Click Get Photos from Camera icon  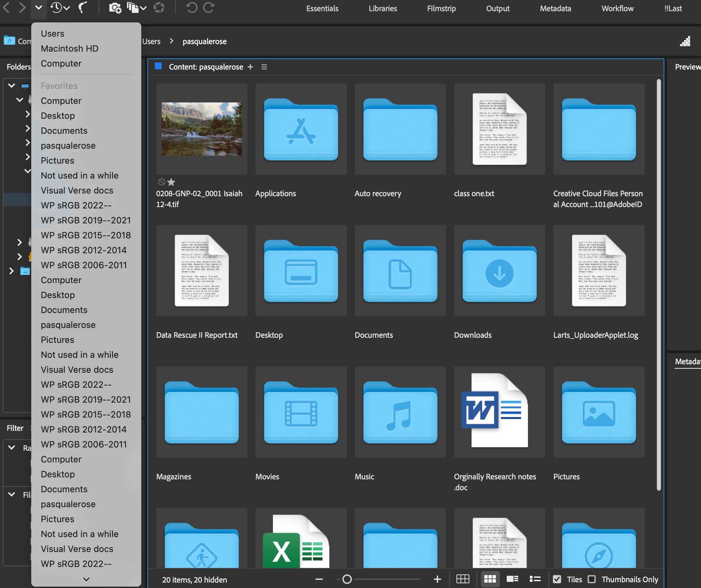pyautogui.click(x=115, y=7)
